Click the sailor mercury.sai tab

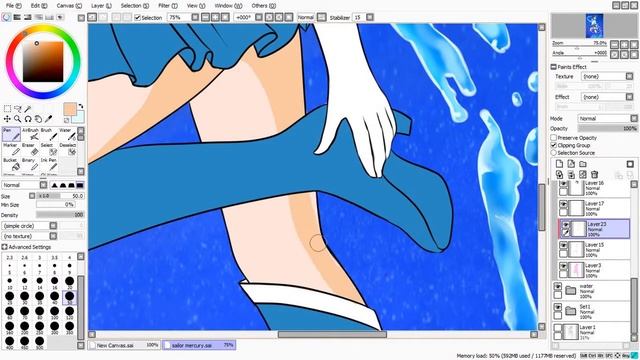[199, 345]
